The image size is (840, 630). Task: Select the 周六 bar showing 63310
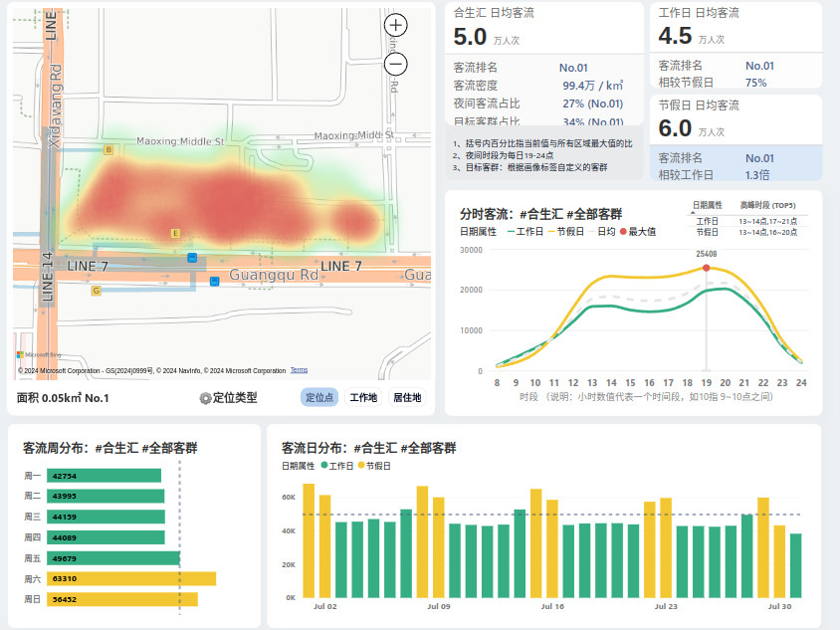(x=131, y=578)
